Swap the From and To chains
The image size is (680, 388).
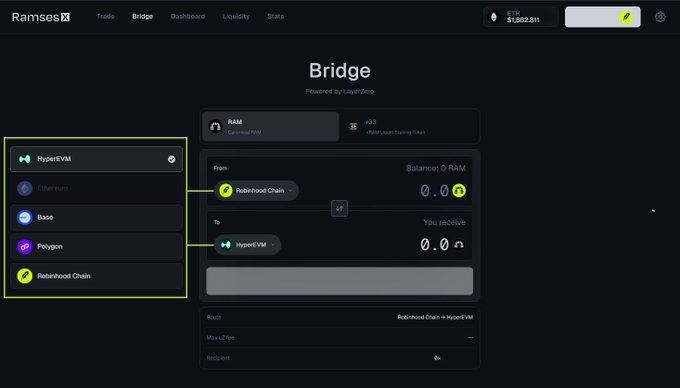(340, 209)
